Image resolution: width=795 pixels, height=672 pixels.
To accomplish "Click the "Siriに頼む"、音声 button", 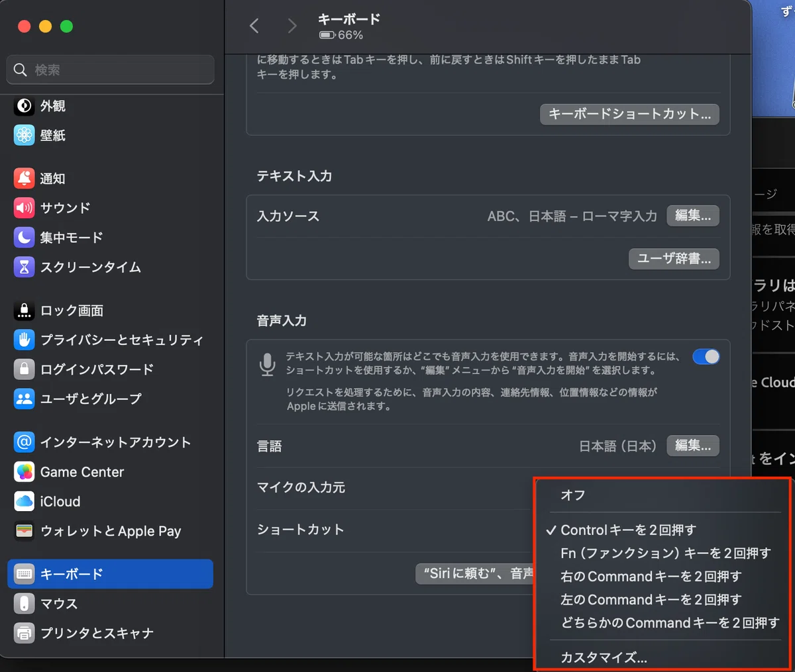I will point(475,573).
